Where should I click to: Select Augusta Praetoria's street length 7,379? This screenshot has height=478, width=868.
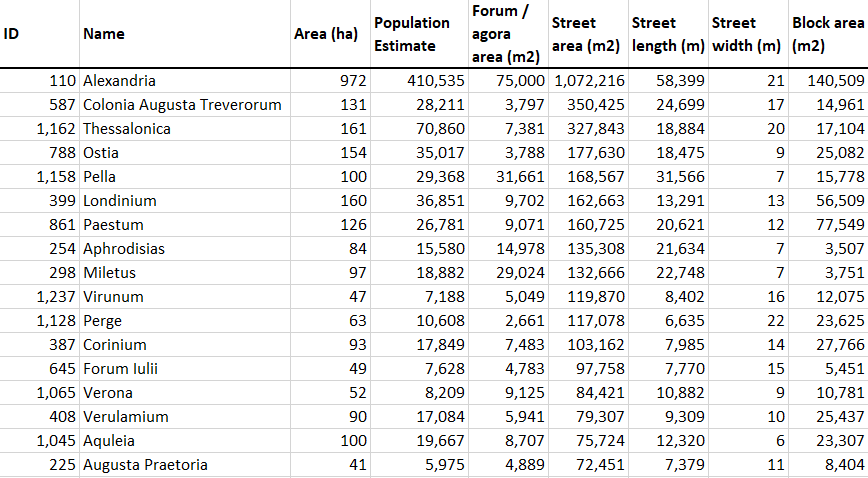[668, 465]
